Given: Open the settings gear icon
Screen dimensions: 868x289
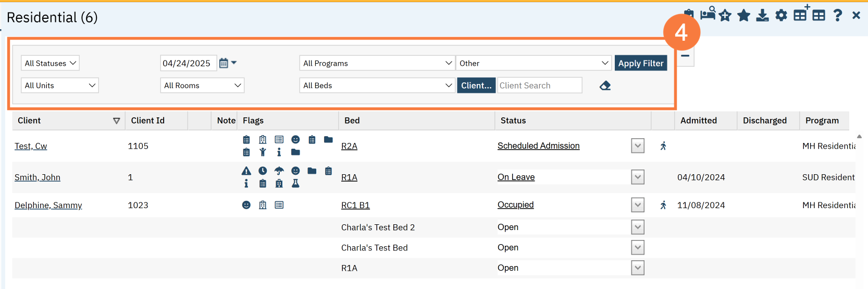Looking at the screenshot, I should click(x=781, y=15).
